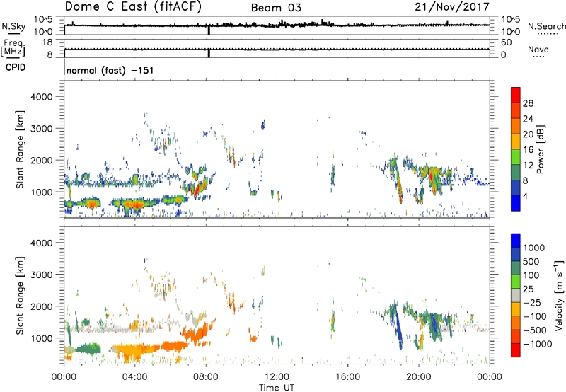Click the "28" power colorbar label

(x=528, y=103)
